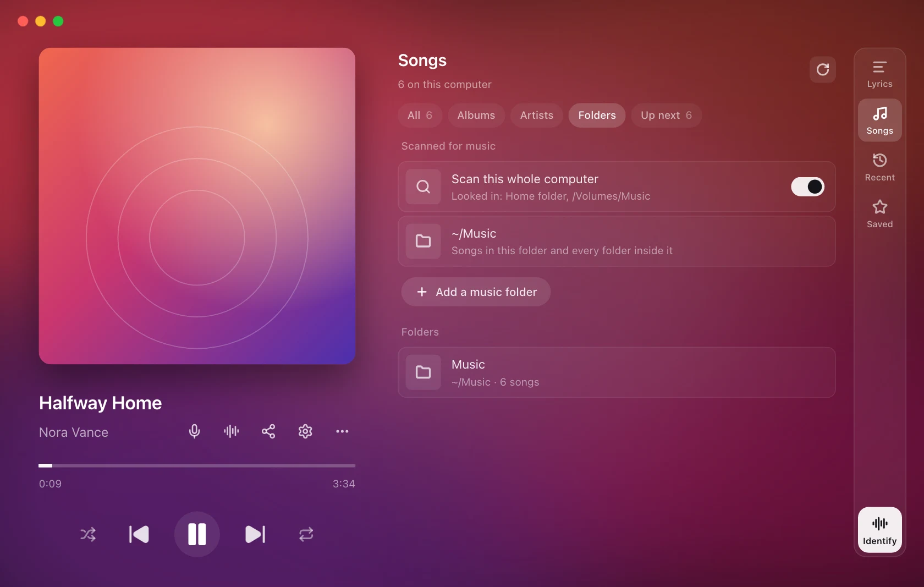This screenshot has height=587, width=924.
Task: Open the Up next tab
Action: tap(666, 116)
